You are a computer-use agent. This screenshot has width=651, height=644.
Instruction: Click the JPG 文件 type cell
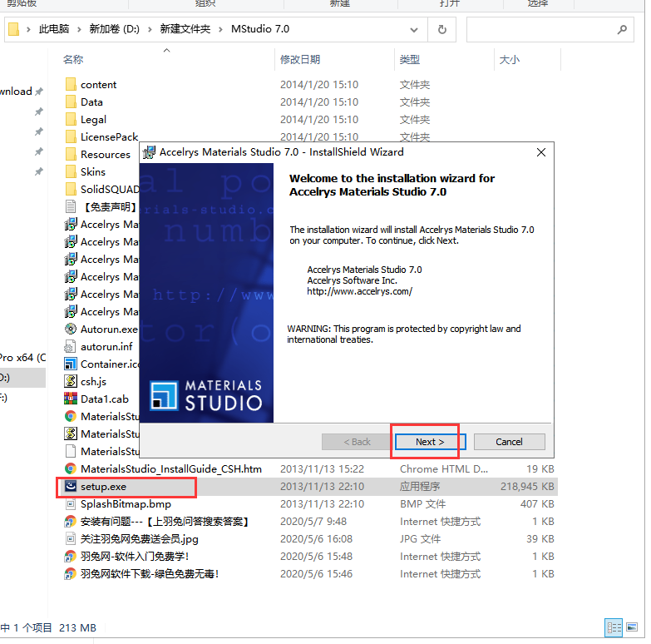420,538
